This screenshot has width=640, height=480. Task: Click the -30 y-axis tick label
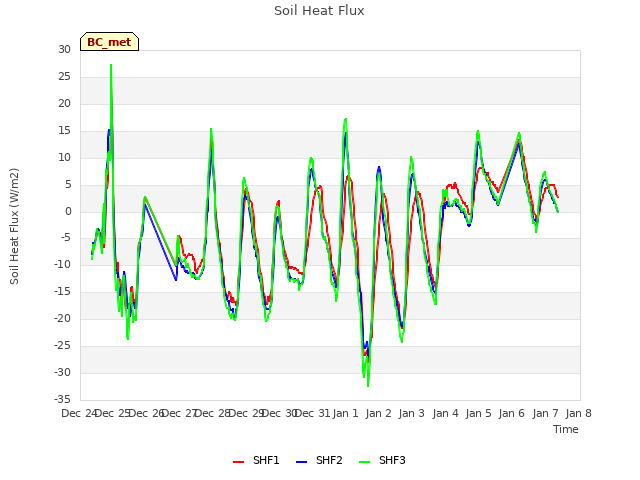62,372
